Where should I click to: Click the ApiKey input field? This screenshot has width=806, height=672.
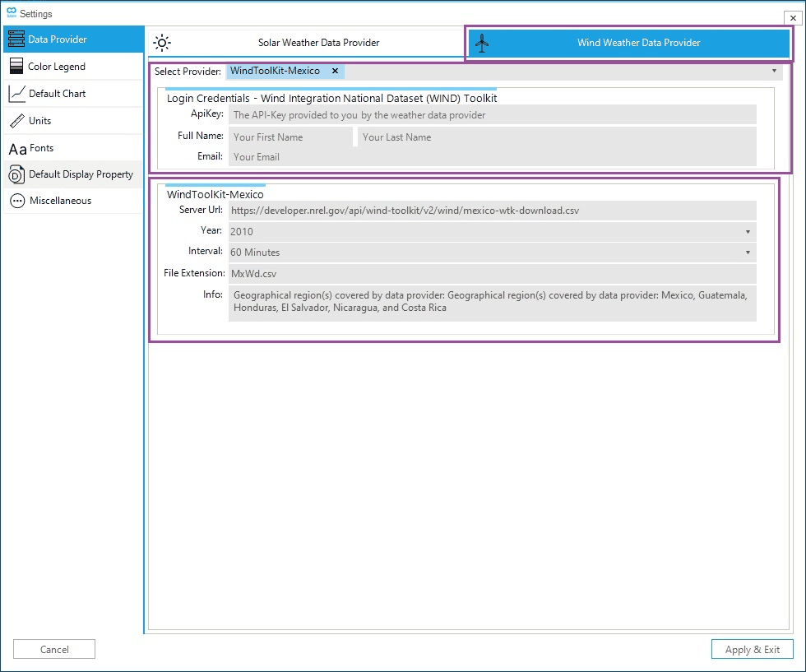point(492,115)
